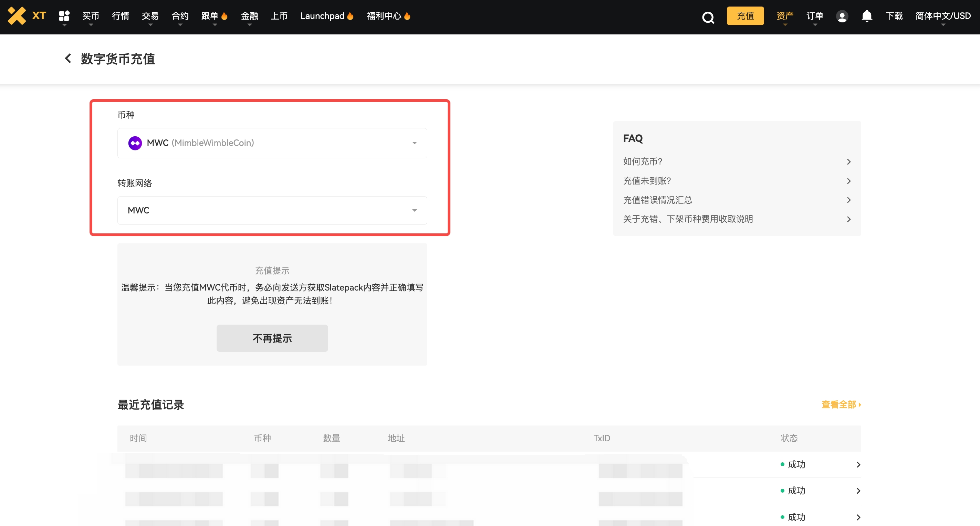980x526 pixels.
Task: Open the 资产 dropdown menu
Action: pos(785,16)
